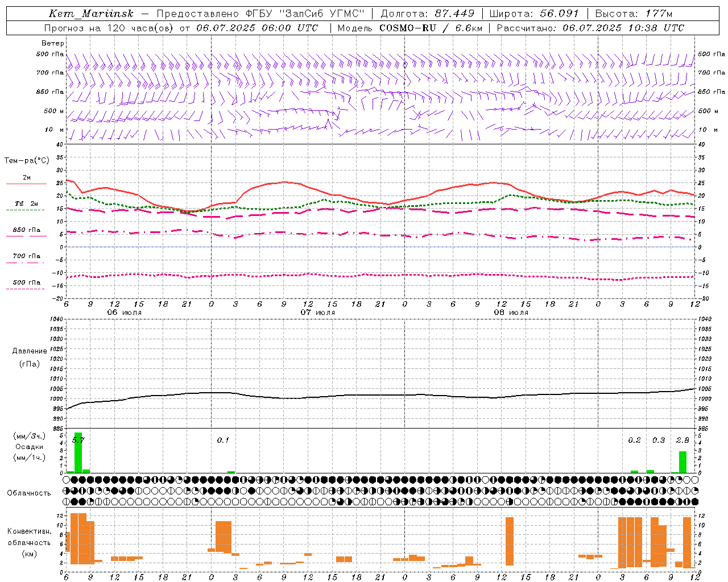This screenshot has height=582, width=728.
Task: Click the Осадки panel label
Action: 29,447
